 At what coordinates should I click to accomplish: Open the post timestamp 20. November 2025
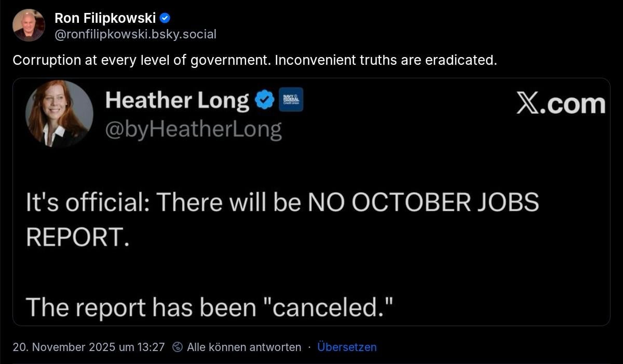click(x=88, y=347)
